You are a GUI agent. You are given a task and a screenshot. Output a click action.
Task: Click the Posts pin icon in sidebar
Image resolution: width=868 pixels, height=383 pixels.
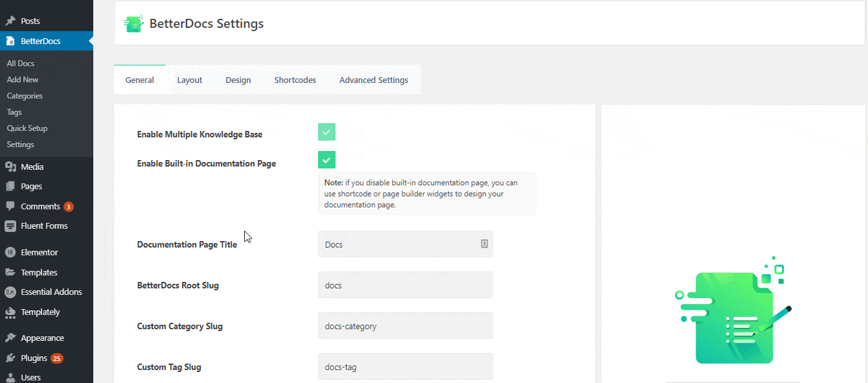click(x=10, y=21)
